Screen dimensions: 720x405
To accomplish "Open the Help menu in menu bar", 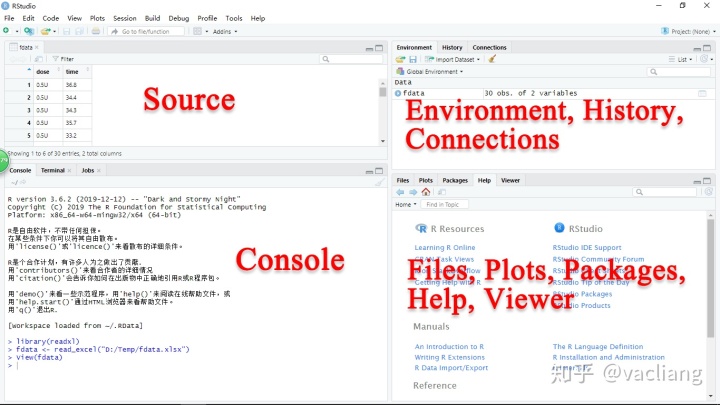I will (x=258, y=18).
